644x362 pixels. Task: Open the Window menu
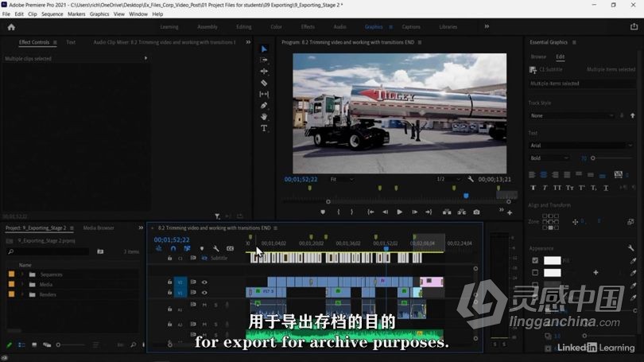[138, 14]
